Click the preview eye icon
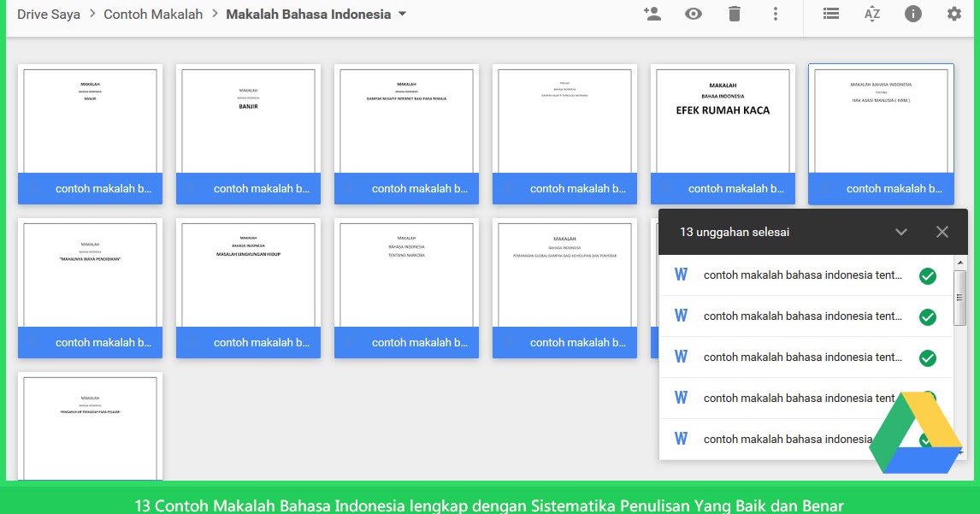Image resolution: width=980 pixels, height=514 pixels. 694,14
